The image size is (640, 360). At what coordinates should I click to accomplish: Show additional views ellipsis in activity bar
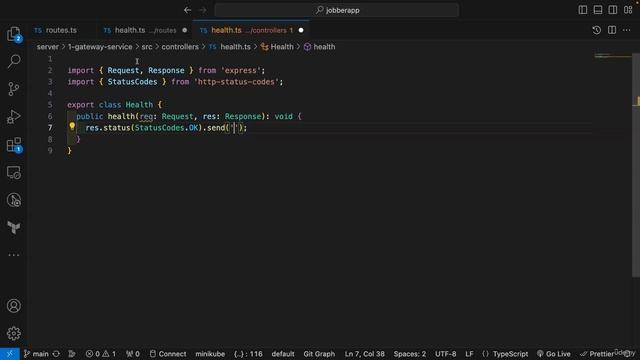click(13, 255)
